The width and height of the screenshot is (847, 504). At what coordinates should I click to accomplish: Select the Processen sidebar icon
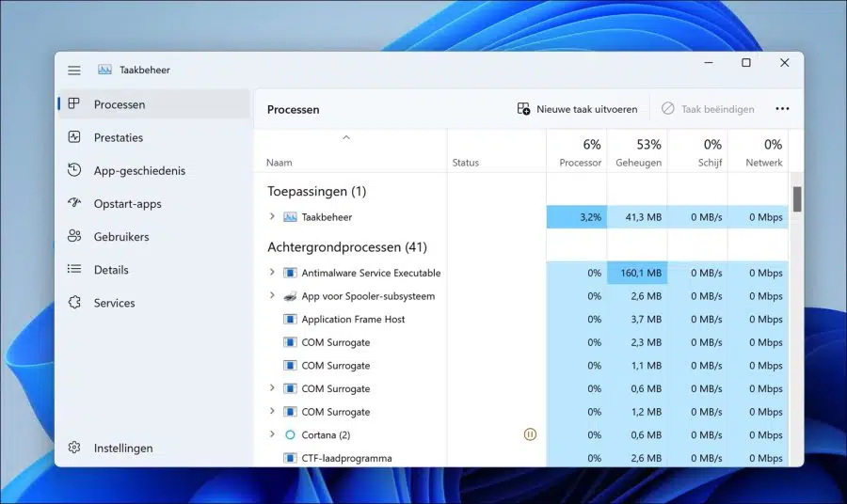[x=74, y=103]
